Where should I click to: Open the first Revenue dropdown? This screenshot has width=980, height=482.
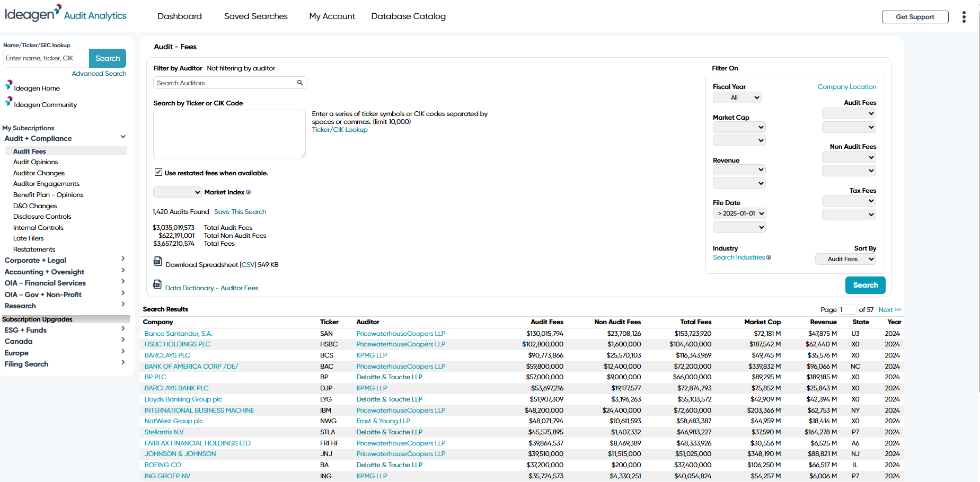click(x=739, y=170)
